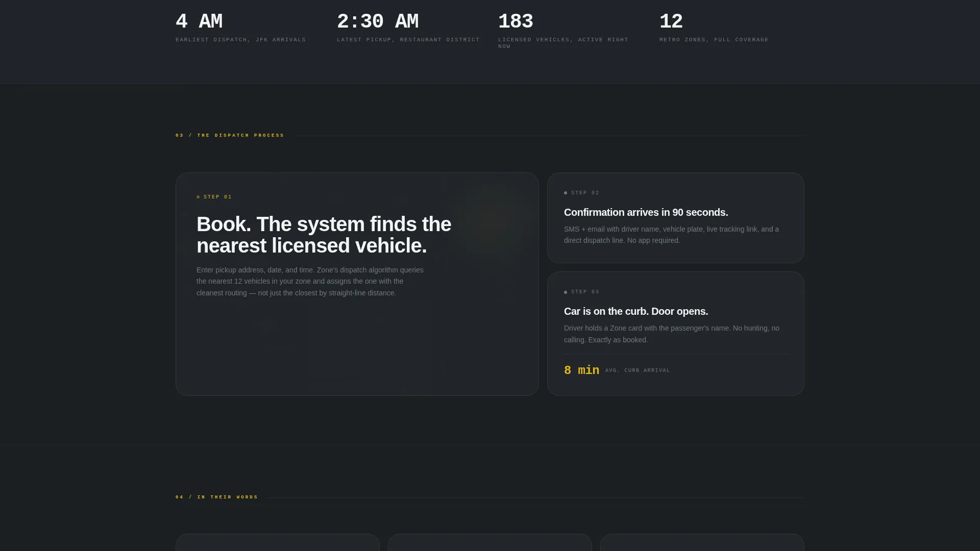Click the grey dot beside STEP 03

(x=566, y=292)
